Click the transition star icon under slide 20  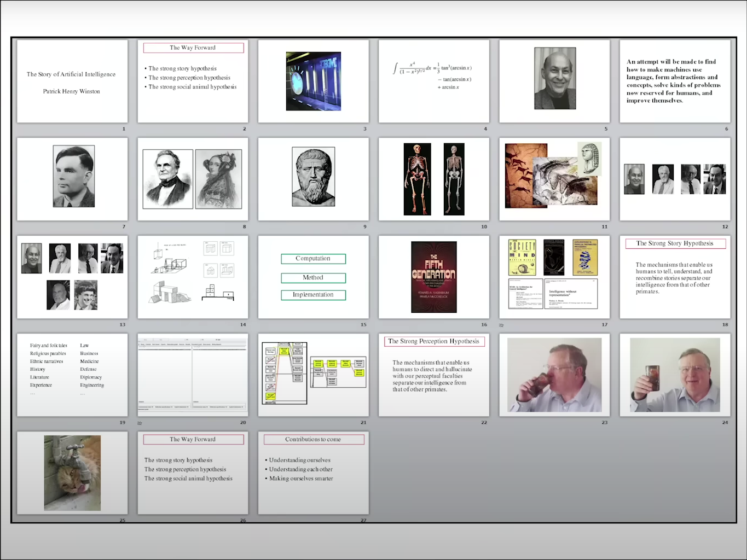pos(140,423)
